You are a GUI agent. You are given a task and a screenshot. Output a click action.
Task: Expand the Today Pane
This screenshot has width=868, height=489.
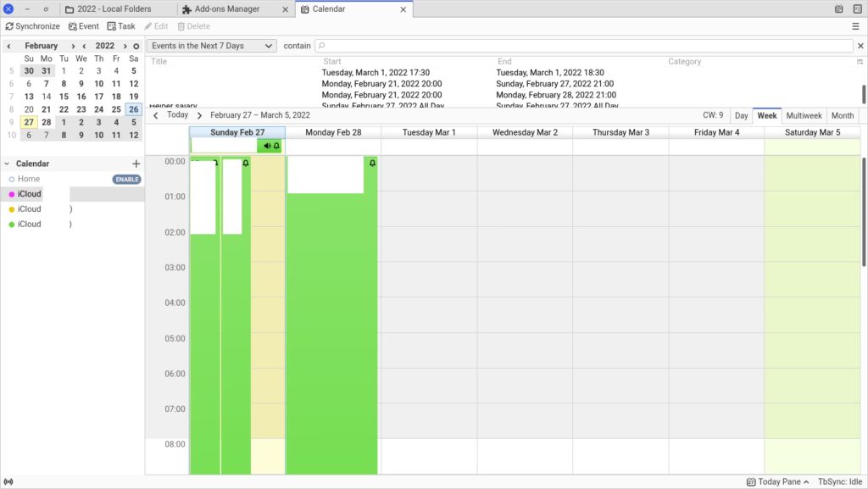coord(777,482)
